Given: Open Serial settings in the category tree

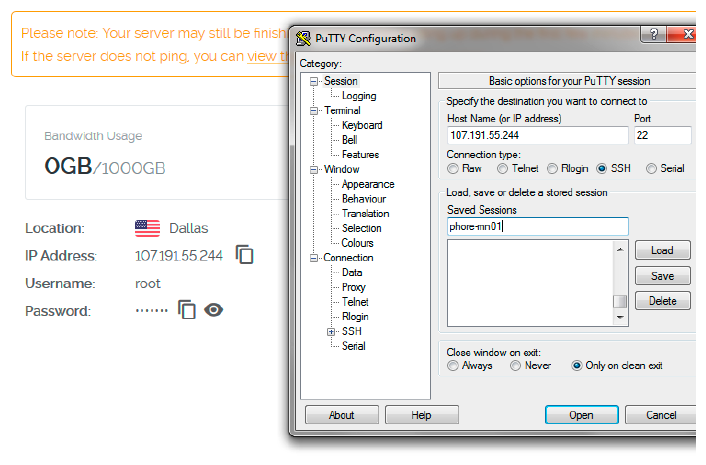Looking at the screenshot, I should coord(353,346).
